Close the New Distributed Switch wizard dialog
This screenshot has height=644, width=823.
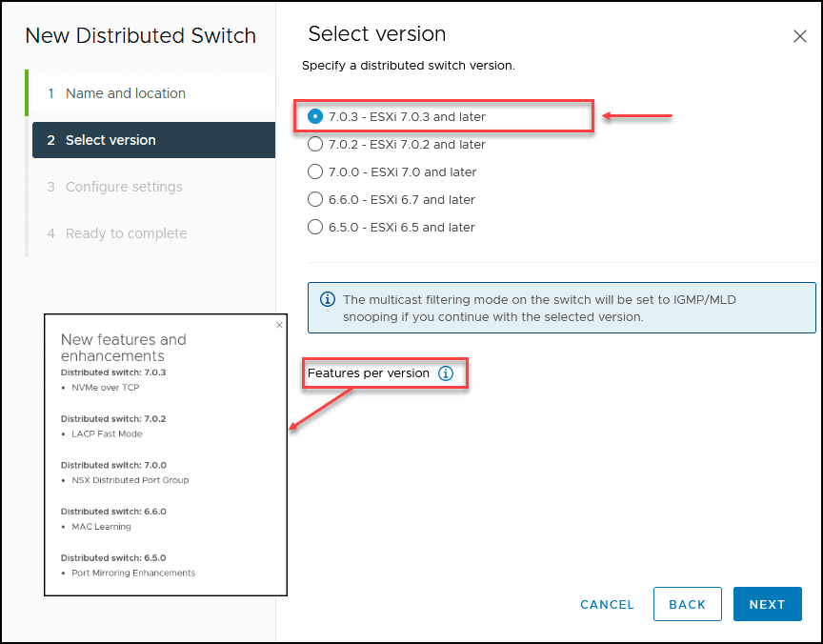point(800,36)
